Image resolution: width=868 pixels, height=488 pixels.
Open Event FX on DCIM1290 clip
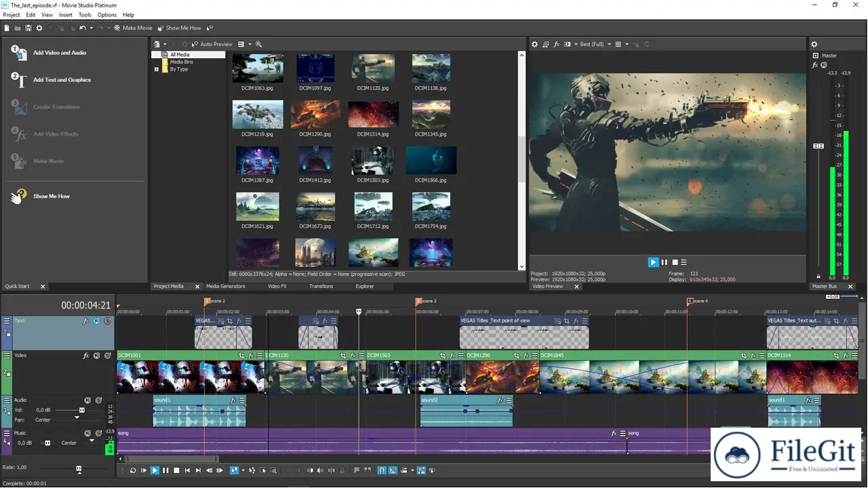pos(526,355)
